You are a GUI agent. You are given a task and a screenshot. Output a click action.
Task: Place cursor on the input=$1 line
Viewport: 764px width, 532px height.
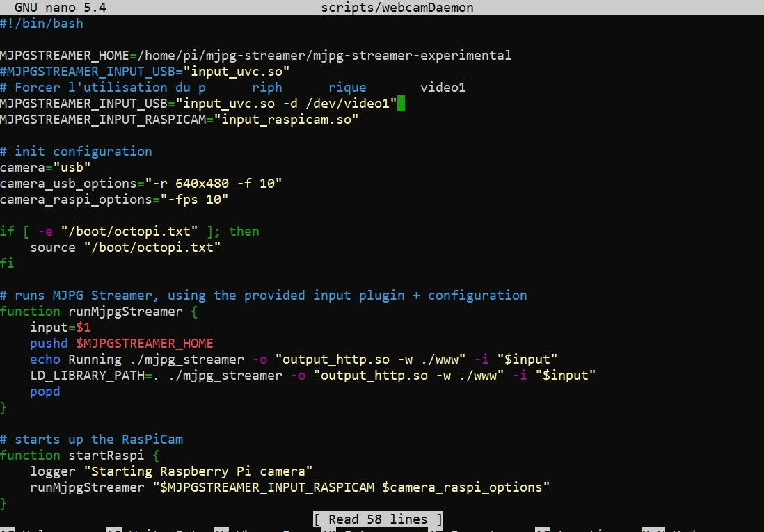click(x=61, y=328)
